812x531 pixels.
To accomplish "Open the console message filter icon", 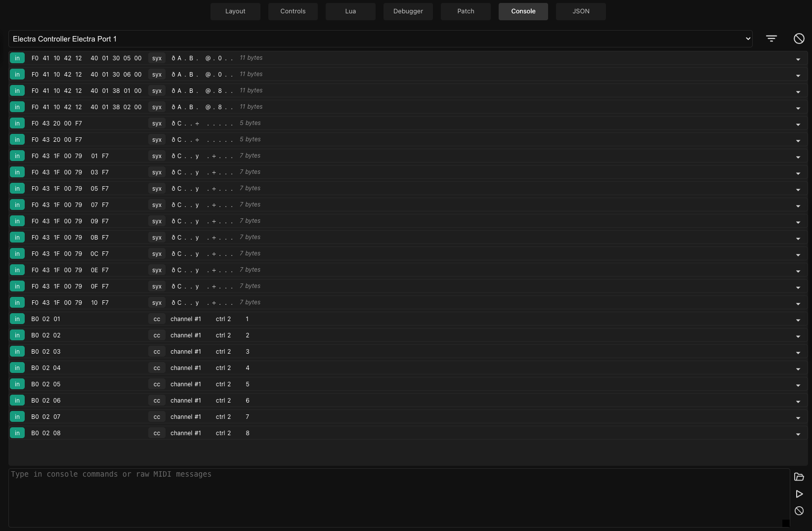I will pos(771,39).
